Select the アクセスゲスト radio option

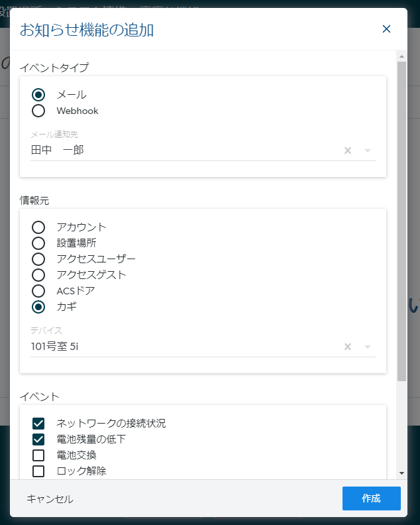(38, 275)
